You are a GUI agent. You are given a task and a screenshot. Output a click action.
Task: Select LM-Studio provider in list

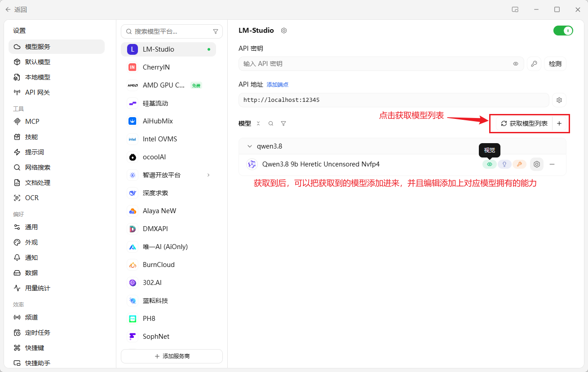coord(168,49)
